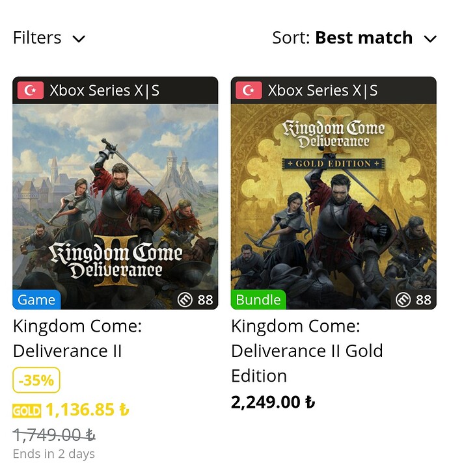Open the Kingdom Come: Deliverance II Gold Edition link

[x=306, y=351]
